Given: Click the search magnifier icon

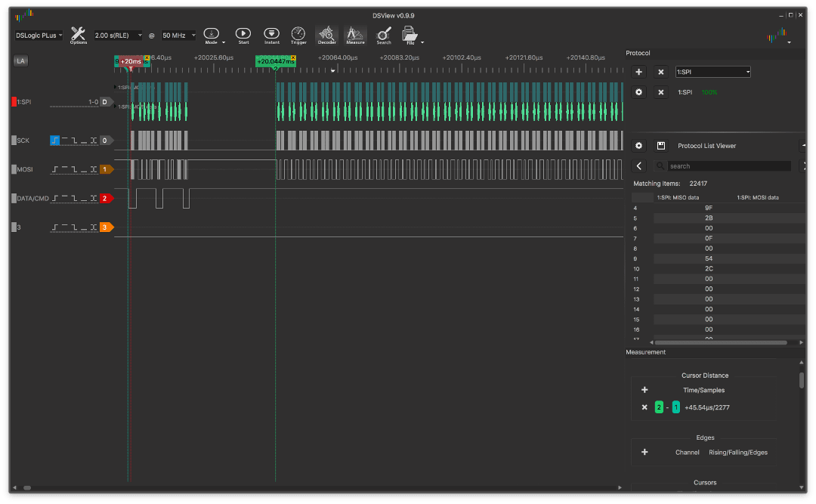Looking at the screenshot, I should coord(660,166).
